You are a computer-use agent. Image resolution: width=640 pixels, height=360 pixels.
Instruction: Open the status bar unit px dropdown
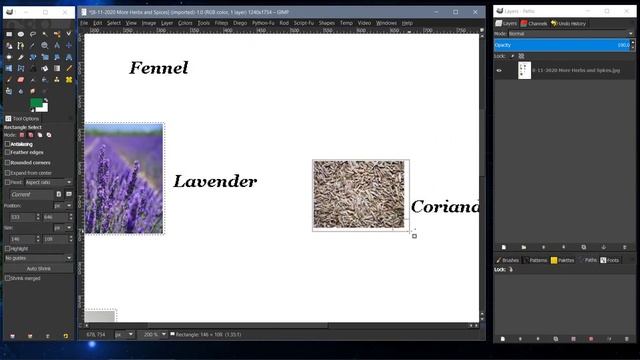(124, 334)
